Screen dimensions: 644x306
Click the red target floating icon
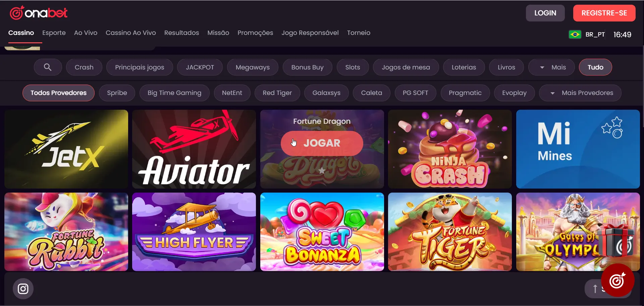coord(618,280)
